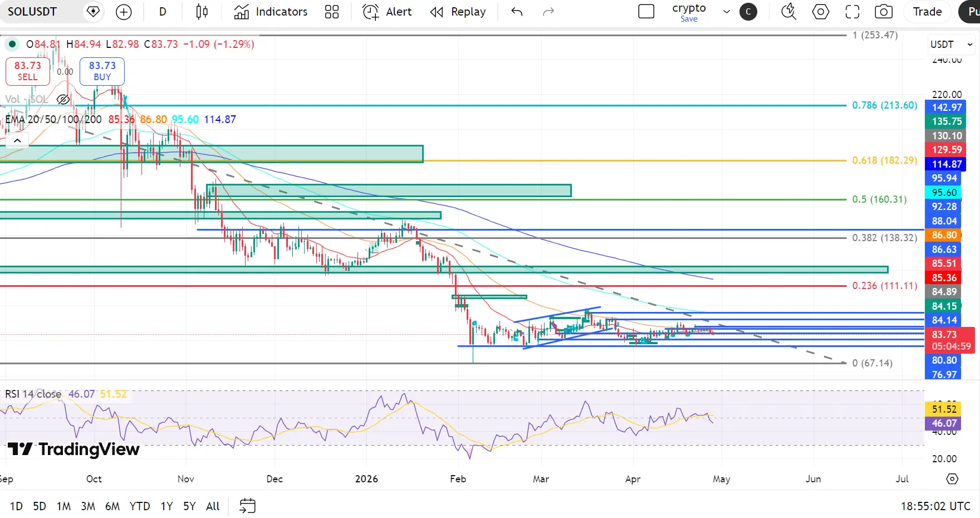Toggle visibility of the Vol SOL indicator
The height and width of the screenshot is (518, 980).
tap(63, 99)
